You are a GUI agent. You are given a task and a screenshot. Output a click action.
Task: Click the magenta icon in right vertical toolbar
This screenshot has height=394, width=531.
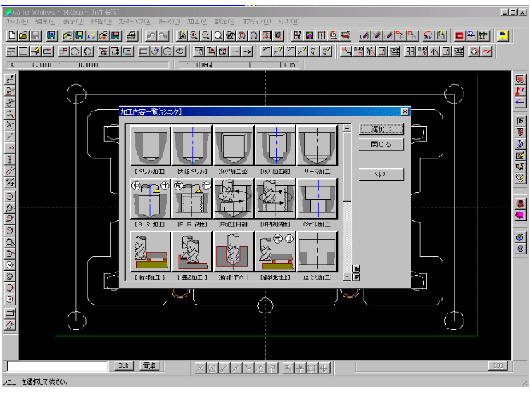tap(520, 215)
